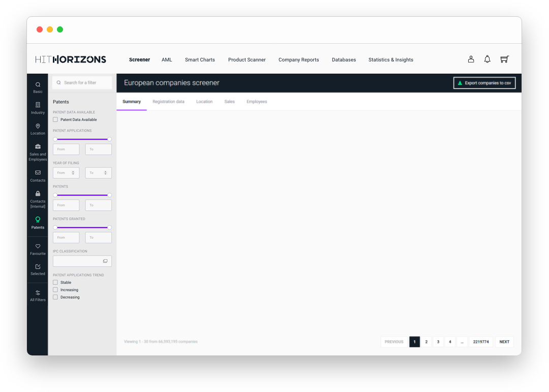Open the IPC Classification field
This screenshot has height=392, width=549.
point(82,261)
